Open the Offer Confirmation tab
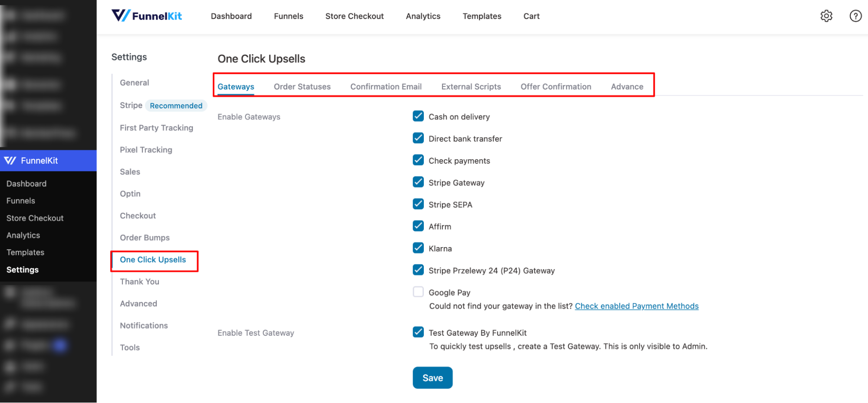The width and height of the screenshot is (868, 403). pyautogui.click(x=556, y=86)
